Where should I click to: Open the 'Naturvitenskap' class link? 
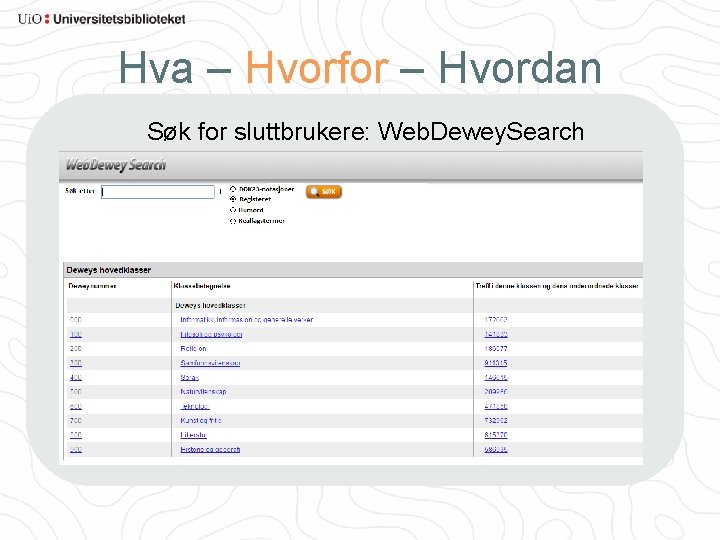[203, 392]
